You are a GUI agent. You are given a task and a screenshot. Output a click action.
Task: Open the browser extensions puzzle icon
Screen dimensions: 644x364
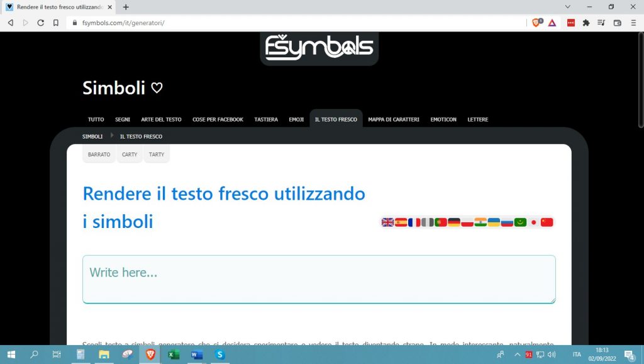586,23
